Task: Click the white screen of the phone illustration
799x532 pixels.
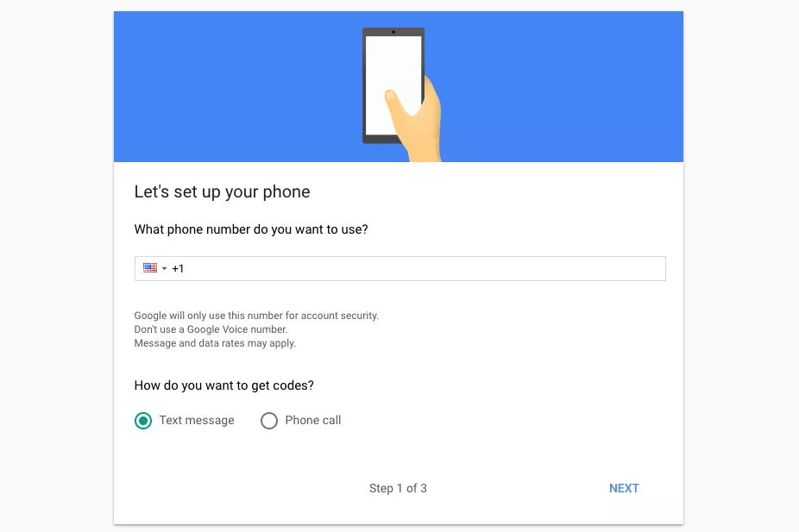Action: [x=393, y=85]
